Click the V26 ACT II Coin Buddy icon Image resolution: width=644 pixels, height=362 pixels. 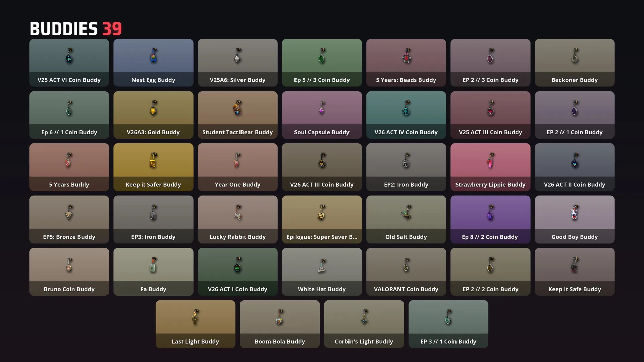[x=575, y=160]
